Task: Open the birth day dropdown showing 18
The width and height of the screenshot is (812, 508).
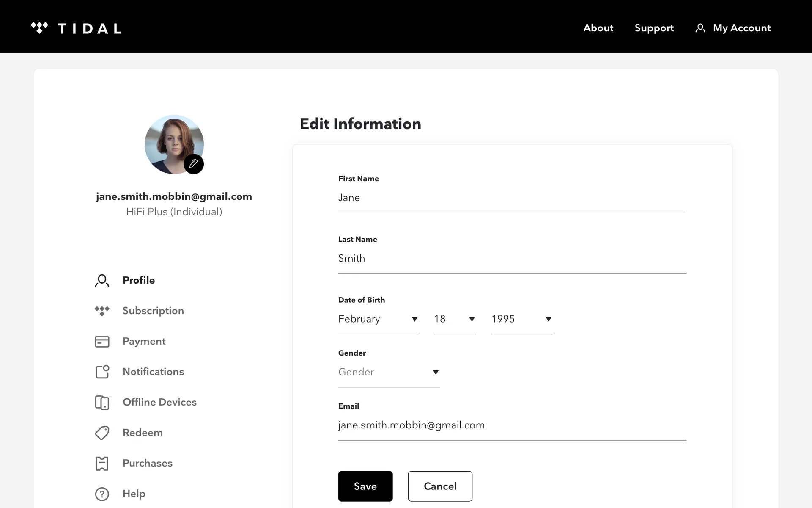Action: pyautogui.click(x=454, y=319)
